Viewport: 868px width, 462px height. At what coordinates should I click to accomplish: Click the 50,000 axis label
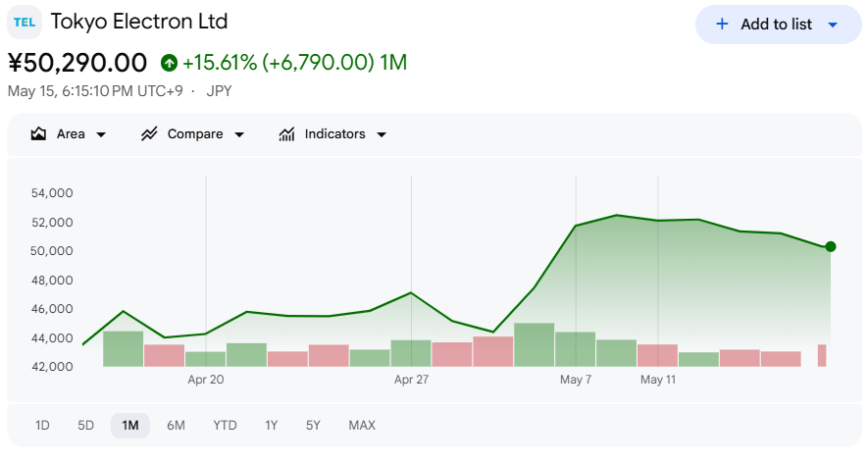pos(52,251)
